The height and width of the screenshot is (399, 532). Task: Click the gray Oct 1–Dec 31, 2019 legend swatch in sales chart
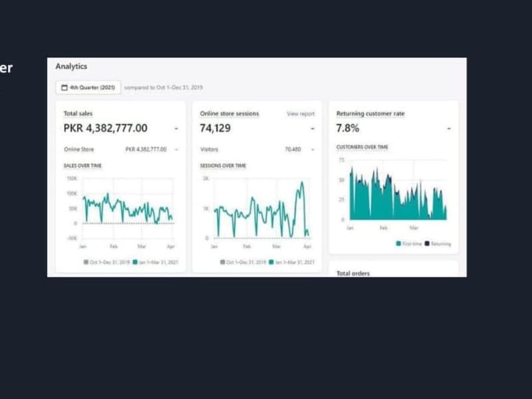[86, 262]
